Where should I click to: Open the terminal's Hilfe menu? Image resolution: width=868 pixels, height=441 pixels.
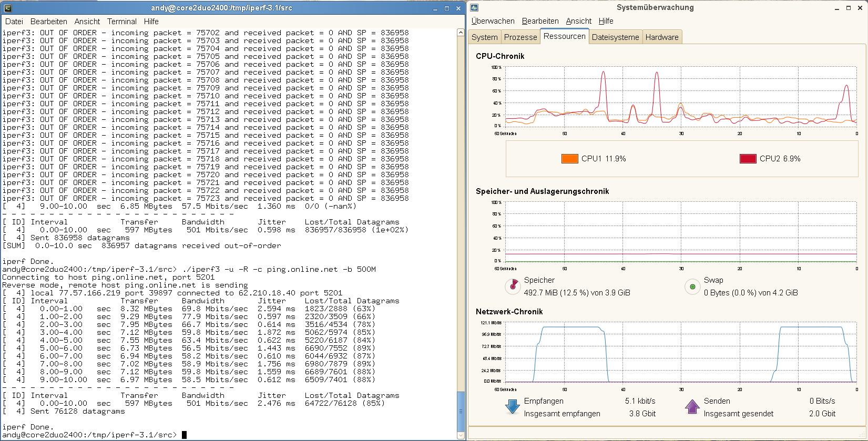tap(151, 22)
